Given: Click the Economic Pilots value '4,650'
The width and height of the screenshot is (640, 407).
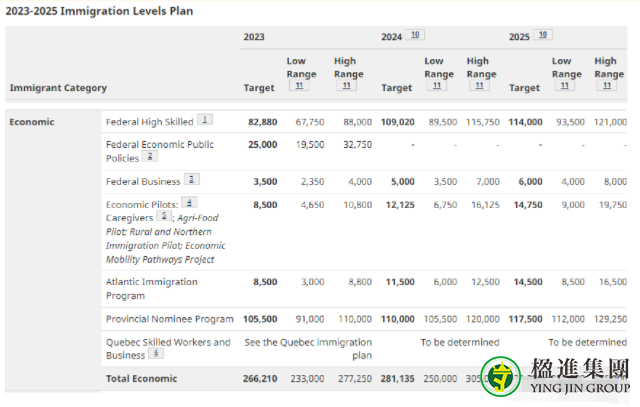Looking at the screenshot, I should point(313,205).
